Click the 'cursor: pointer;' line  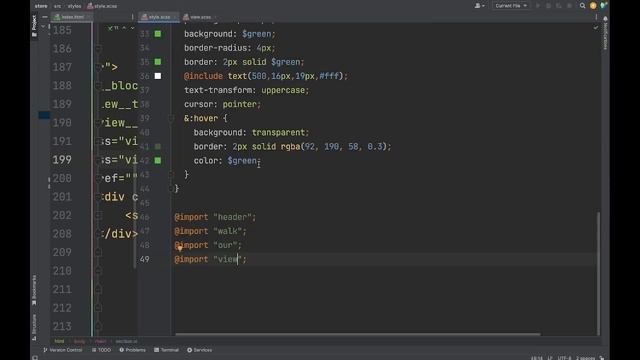point(222,104)
